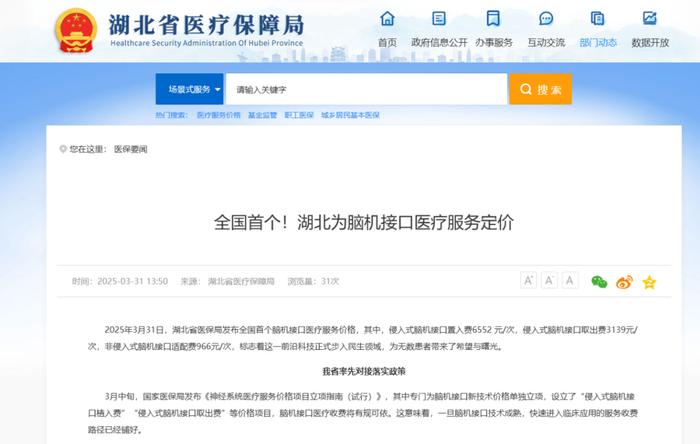Go to 首页 menu item
Image resolution: width=700 pixels, height=444 pixels.
(387, 42)
